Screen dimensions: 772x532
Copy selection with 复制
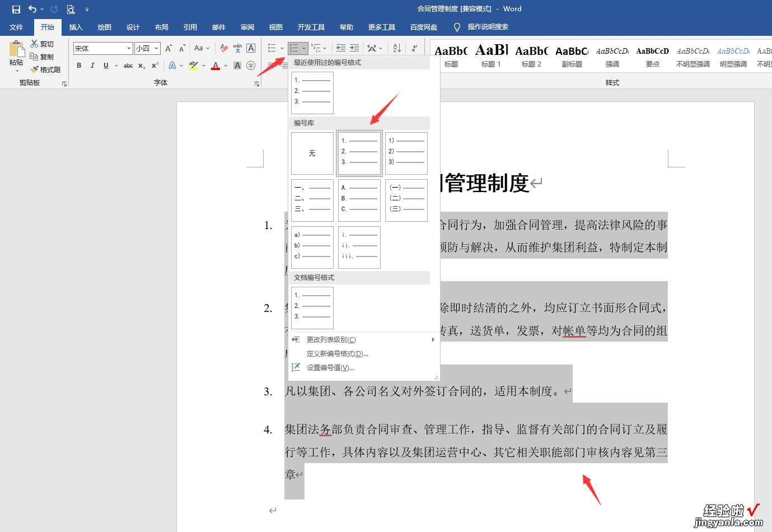tap(43, 57)
